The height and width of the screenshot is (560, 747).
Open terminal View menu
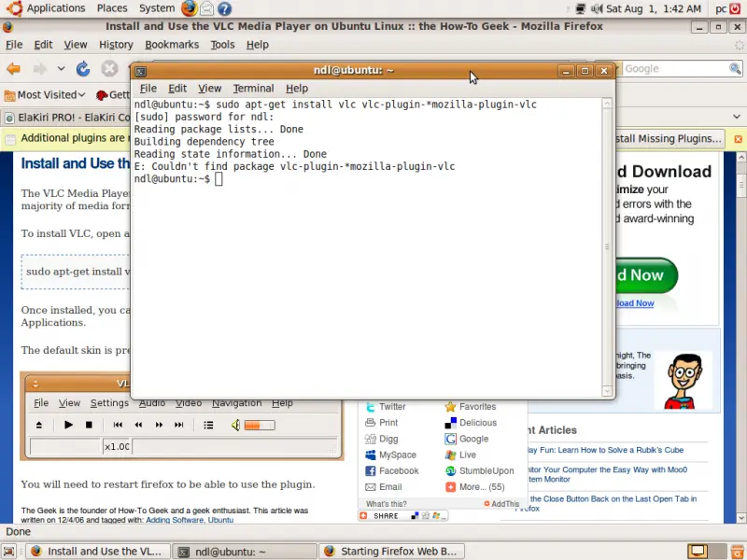pyautogui.click(x=209, y=89)
